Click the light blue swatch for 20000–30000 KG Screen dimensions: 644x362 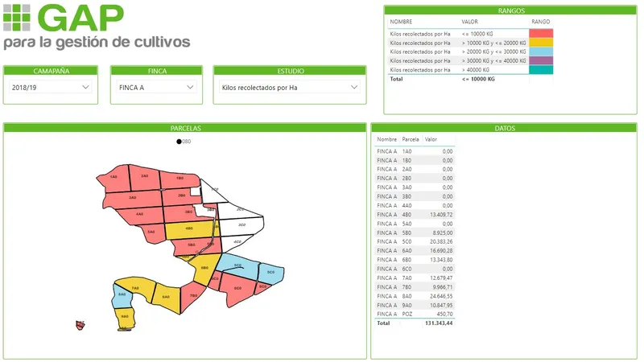coord(541,51)
